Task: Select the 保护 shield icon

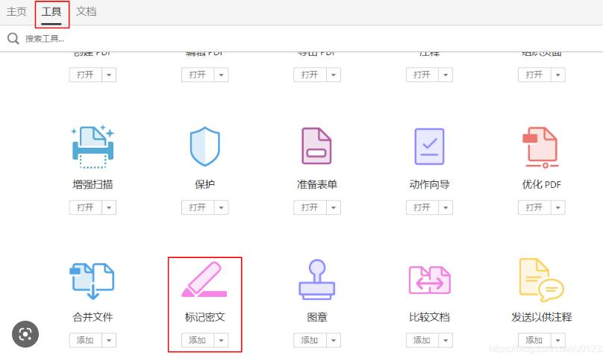Action: tap(205, 146)
